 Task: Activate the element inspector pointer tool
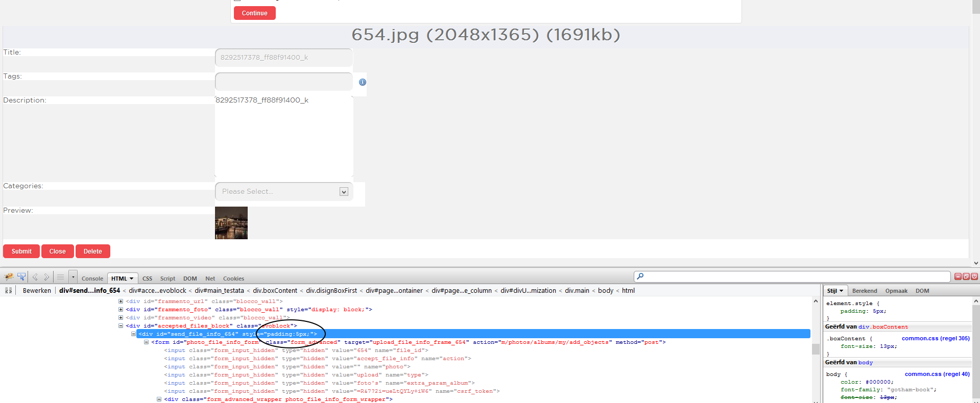click(x=21, y=277)
